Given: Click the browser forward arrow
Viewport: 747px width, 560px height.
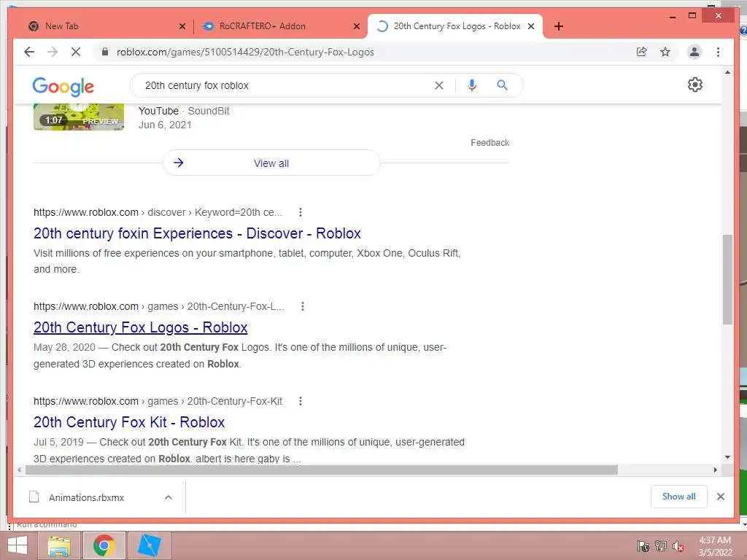Looking at the screenshot, I should tap(53, 52).
